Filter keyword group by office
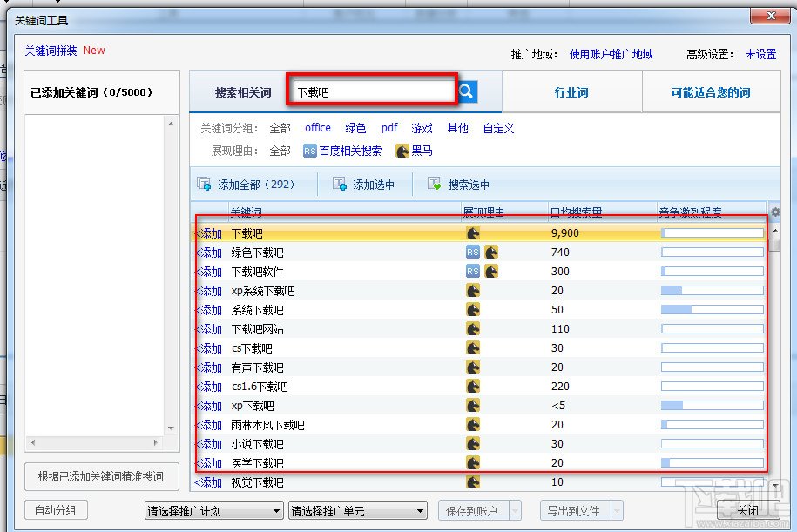Viewport: 797px width, 532px height. (x=318, y=128)
